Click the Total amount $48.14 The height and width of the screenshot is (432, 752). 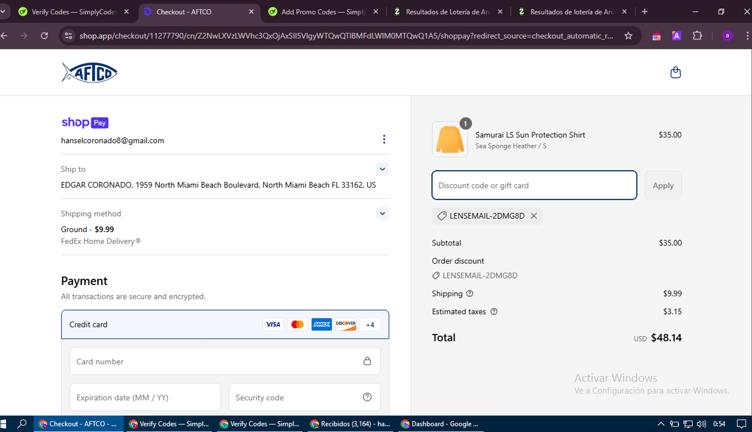pos(666,338)
